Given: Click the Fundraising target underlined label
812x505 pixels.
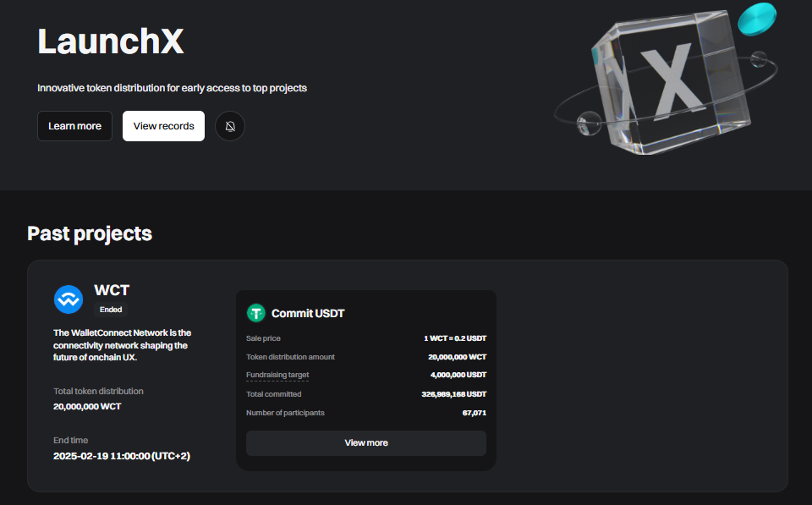Looking at the screenshot, I should pyautogui.click(x=277, y=375).
